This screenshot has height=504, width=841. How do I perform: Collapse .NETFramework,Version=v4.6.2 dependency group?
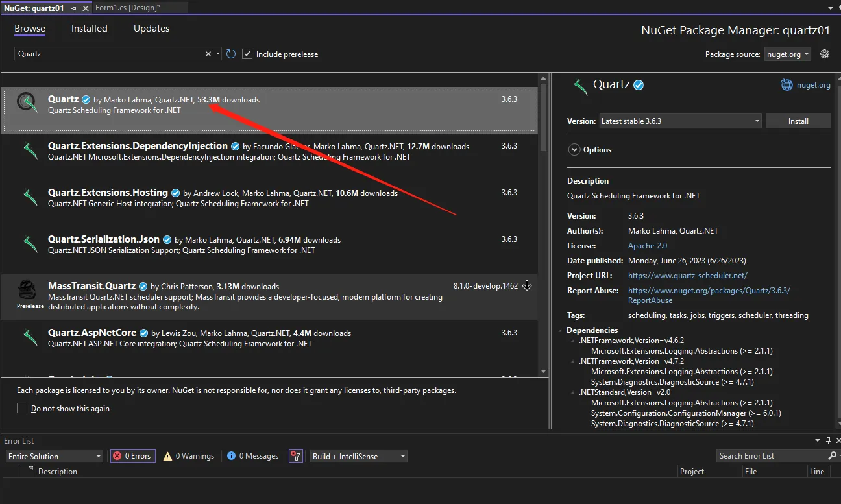pyautogui.click(x=572, y=341)
